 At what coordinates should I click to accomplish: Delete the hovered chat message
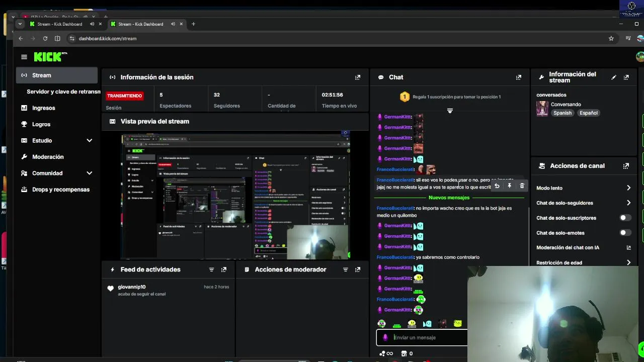(x=522, y=186)
